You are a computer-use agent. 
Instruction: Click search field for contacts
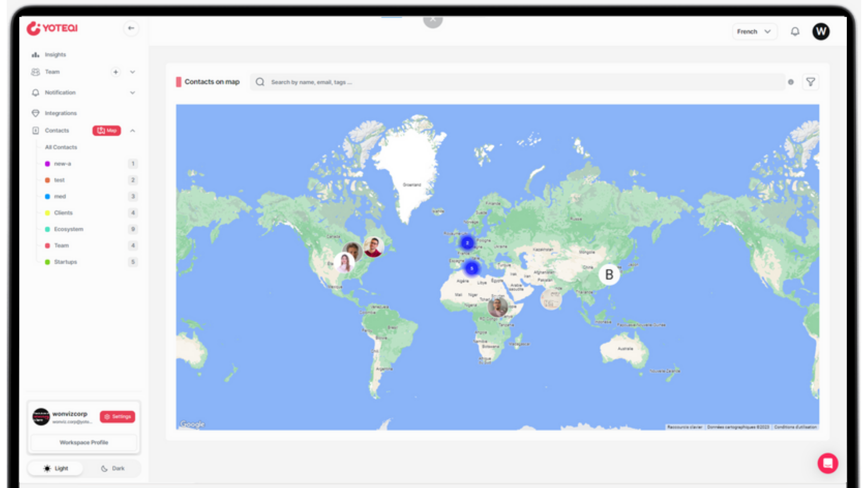point(518,82)
